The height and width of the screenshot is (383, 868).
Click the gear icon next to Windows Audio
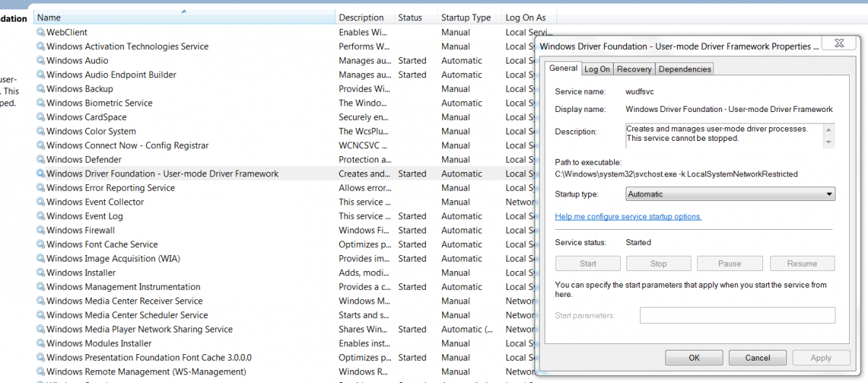coord(41,61)
